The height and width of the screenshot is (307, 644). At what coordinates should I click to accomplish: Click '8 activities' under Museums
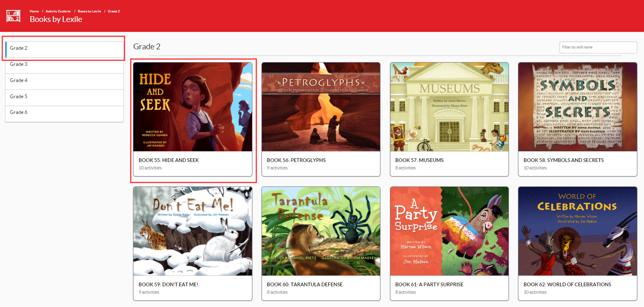coord(406,168)
